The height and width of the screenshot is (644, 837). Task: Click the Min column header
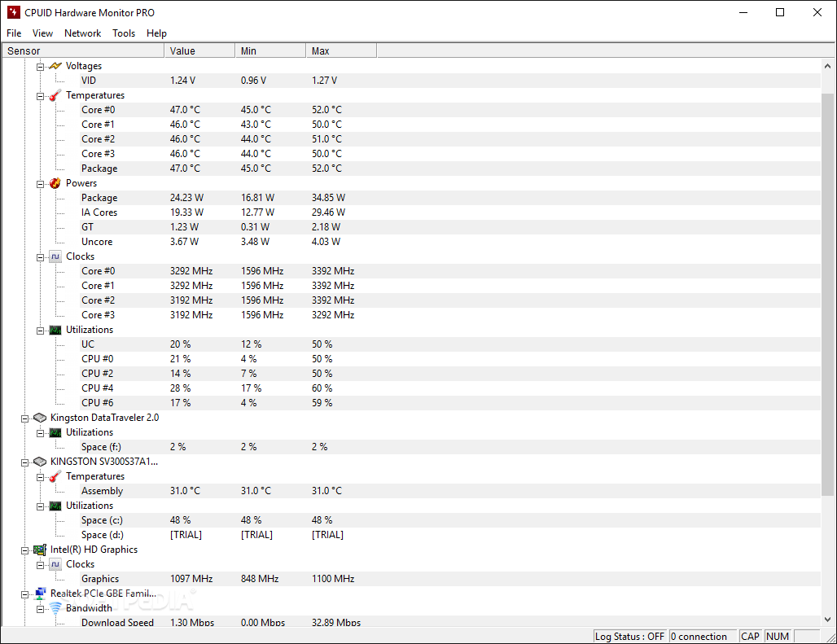pyautogui.click(x=270, y=50)
